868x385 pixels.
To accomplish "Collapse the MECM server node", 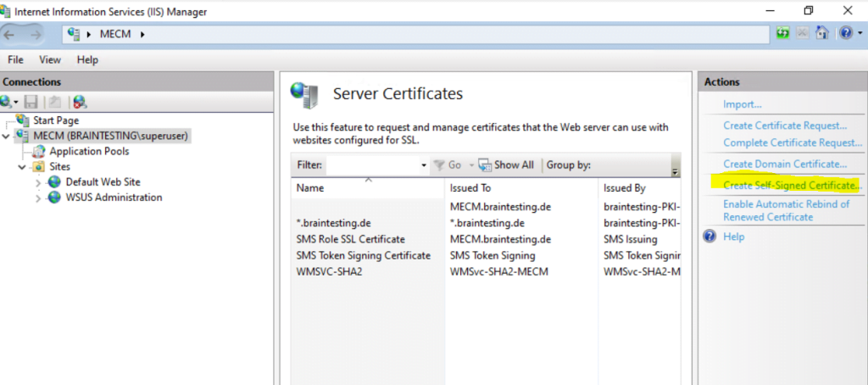I will point(7,136).
